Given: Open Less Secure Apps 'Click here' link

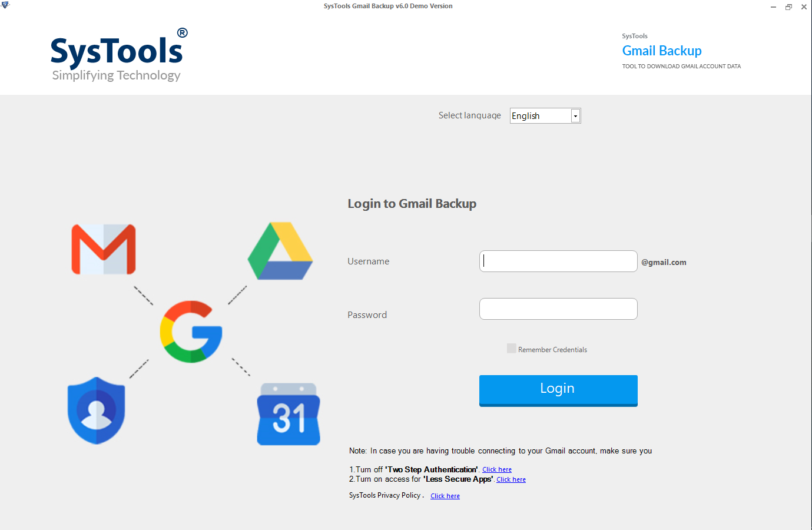Looking at the screenshot, I should 511,480.
